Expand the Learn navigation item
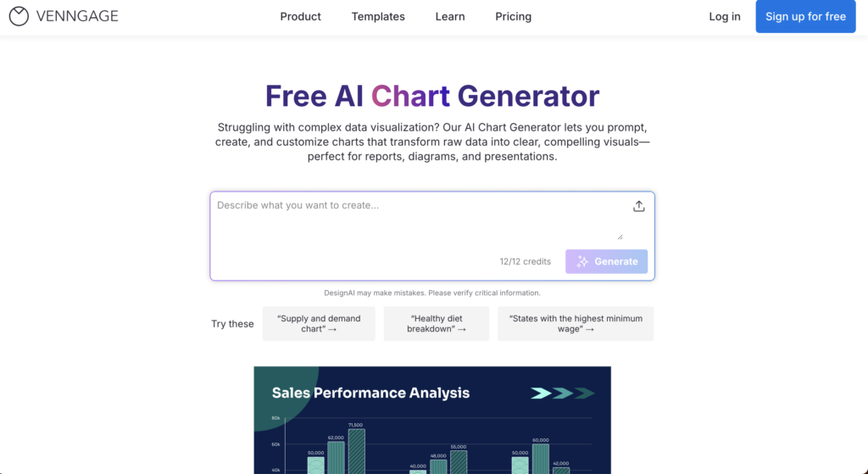Image resolution: width=868 pixels, height=474 pixels. pos(450,16)
